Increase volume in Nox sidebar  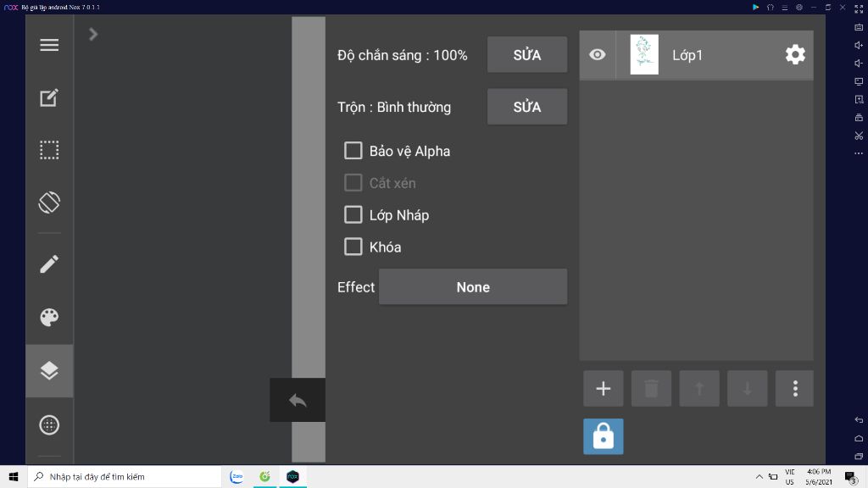[859, 46]
